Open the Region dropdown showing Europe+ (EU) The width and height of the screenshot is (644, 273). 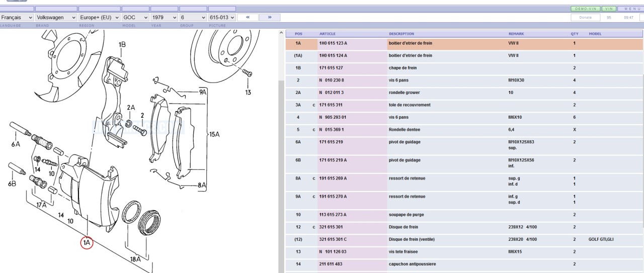point(100,17)
